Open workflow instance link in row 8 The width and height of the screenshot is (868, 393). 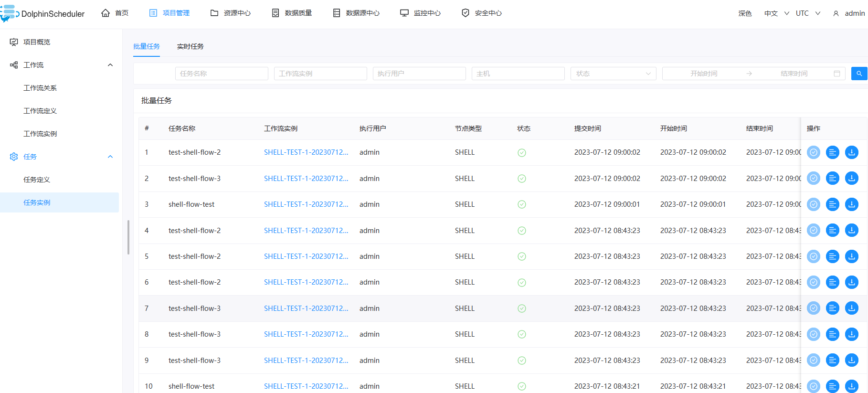[306, 334]
